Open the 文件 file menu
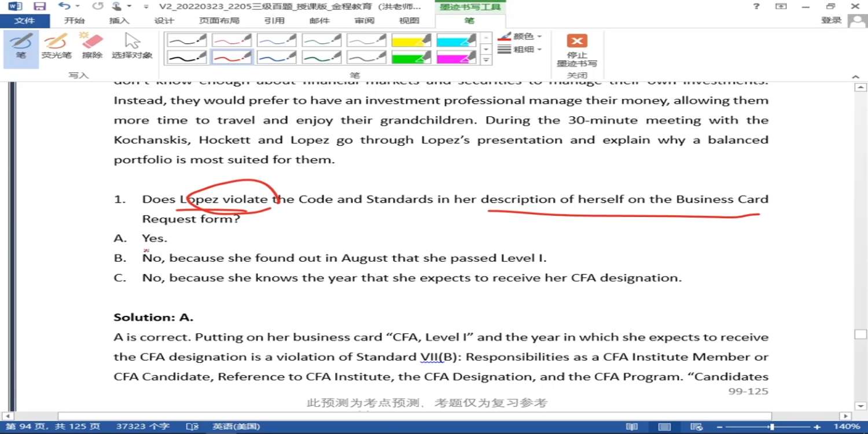Image resolution: width=868 pixels, height=434 pixels. [24, 21]
